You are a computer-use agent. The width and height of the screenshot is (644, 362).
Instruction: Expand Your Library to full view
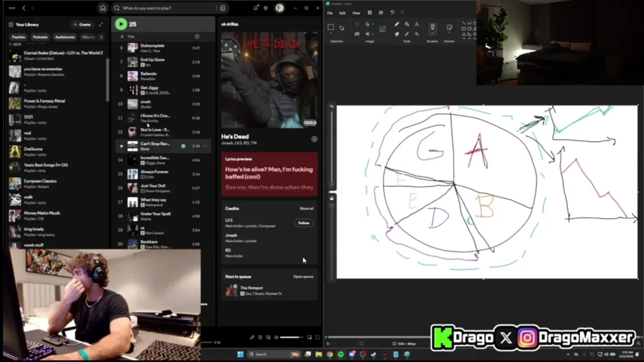(x=101, y=24)
